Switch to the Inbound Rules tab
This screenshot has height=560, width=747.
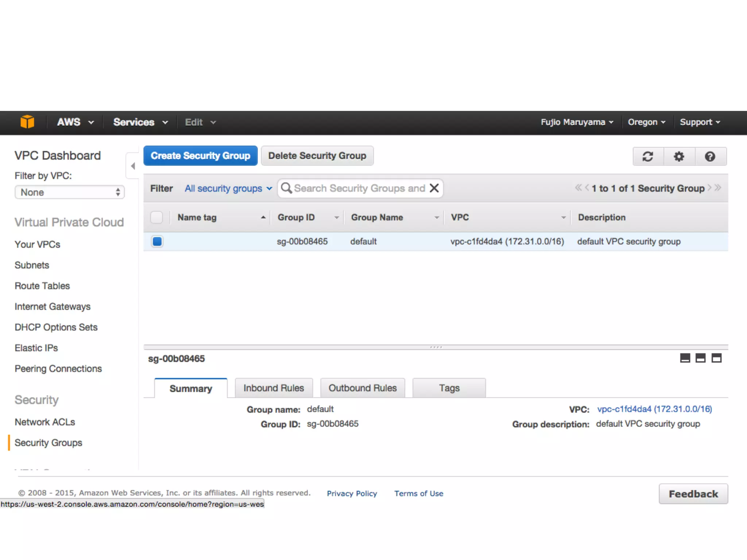[x=274, y=388]
